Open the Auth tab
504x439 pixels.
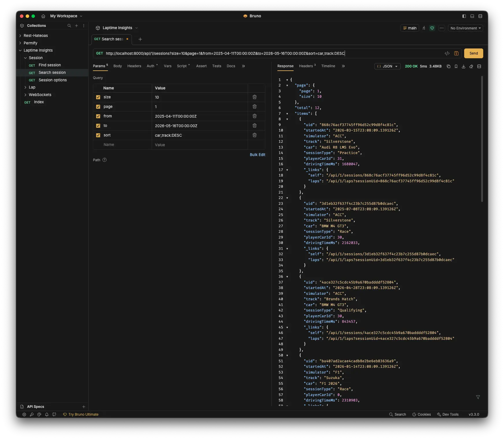click(151, 66)
